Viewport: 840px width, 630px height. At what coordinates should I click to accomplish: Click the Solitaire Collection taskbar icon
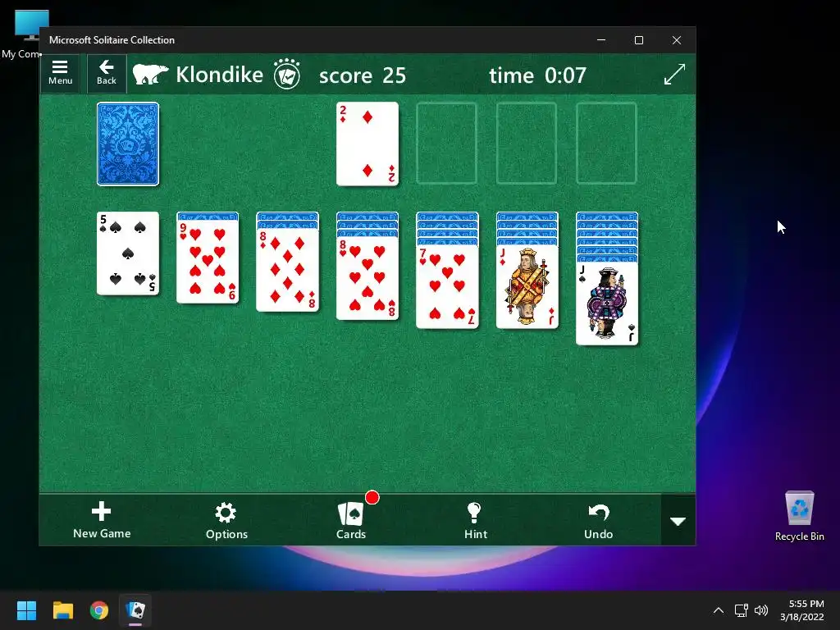coord(135,610)
